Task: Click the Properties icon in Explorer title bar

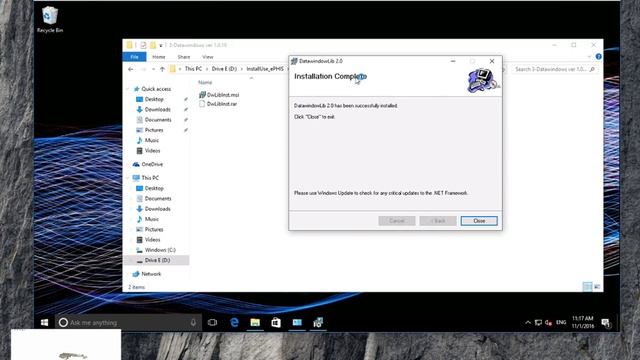Action: pyautogui.click(x=143, y=45)
